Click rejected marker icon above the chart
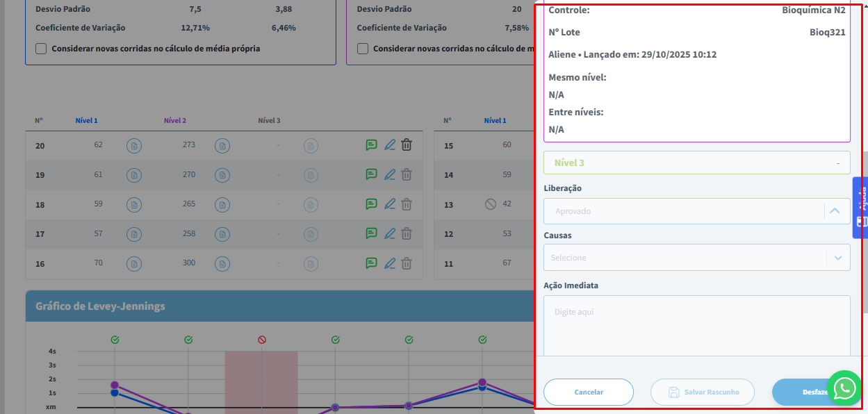Viewport: 868px width, 414px height. coord(262,340)
